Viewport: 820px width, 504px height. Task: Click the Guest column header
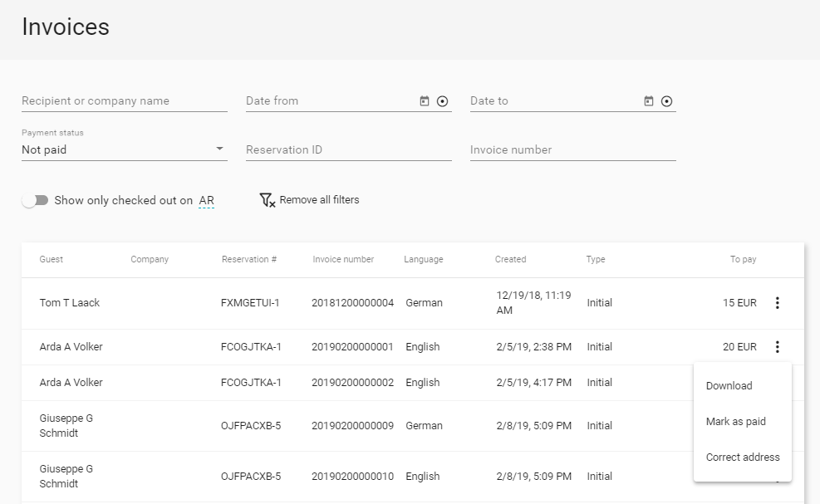[52, 259]
